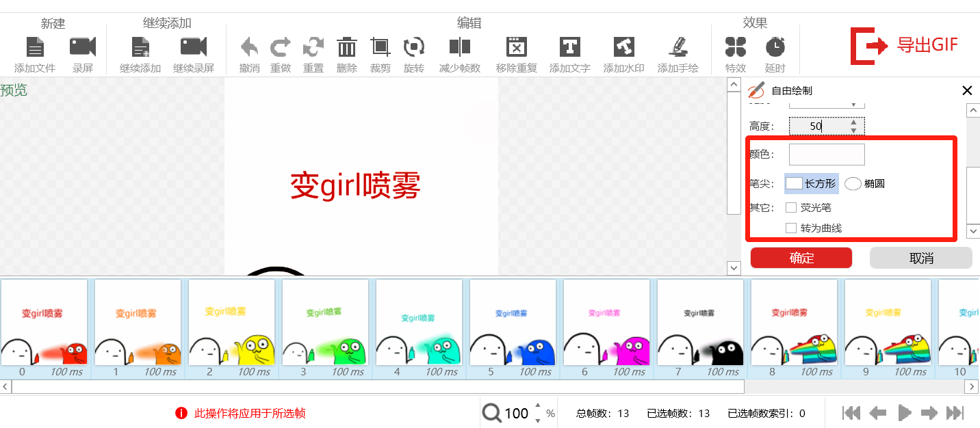Open the 颜色 color swatch
The image size is (980, 428).
[827, 155]
